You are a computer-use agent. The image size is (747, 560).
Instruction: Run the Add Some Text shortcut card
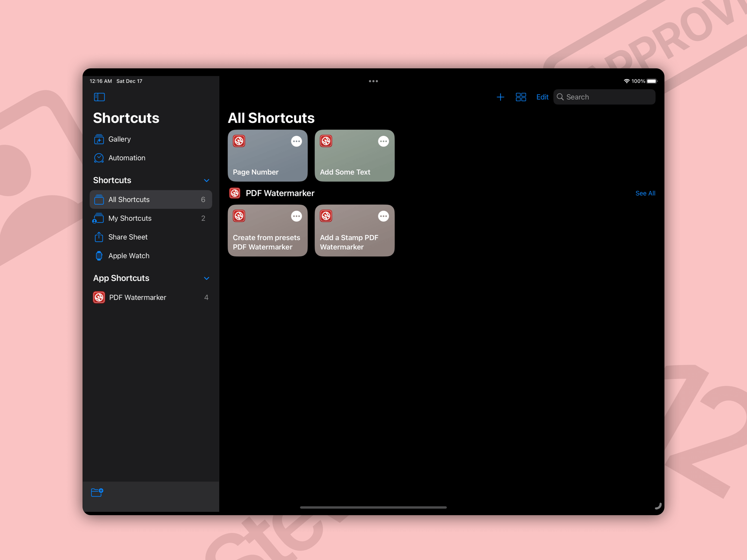point(355,156)
